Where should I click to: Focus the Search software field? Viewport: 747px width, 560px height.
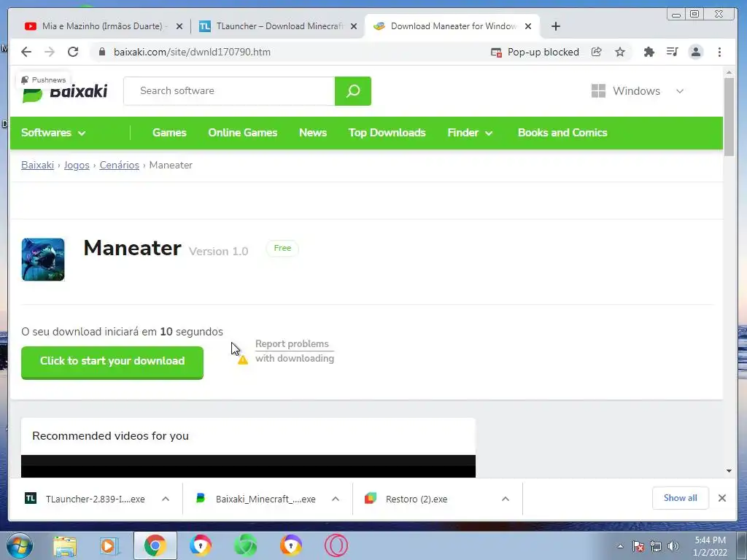tap(229, 91)
